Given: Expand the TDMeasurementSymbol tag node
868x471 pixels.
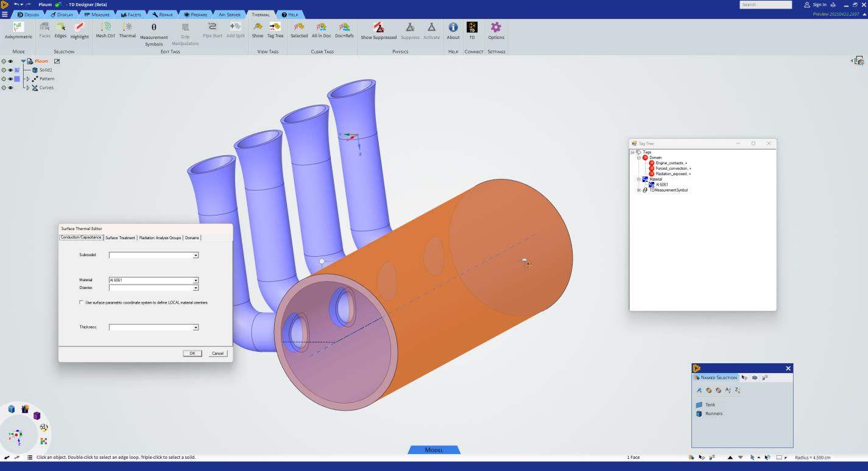Looking at the screenshot, I should point(639,190).
